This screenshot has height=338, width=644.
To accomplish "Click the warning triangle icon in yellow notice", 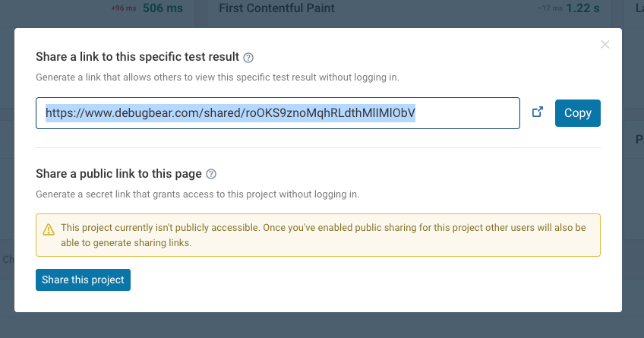I will (x=49, y=229).
